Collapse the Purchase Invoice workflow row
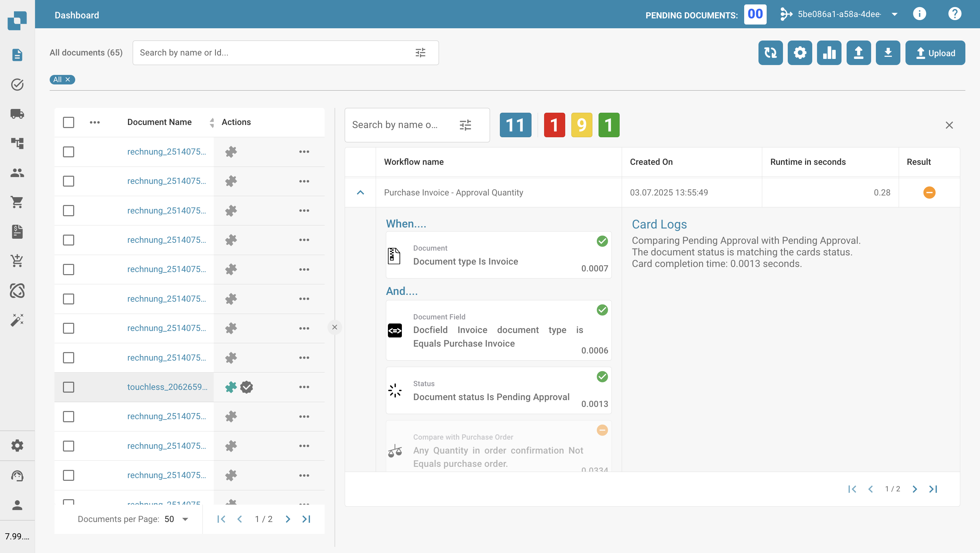This screenshot has width=980, height=553. [x=360, y=193]
